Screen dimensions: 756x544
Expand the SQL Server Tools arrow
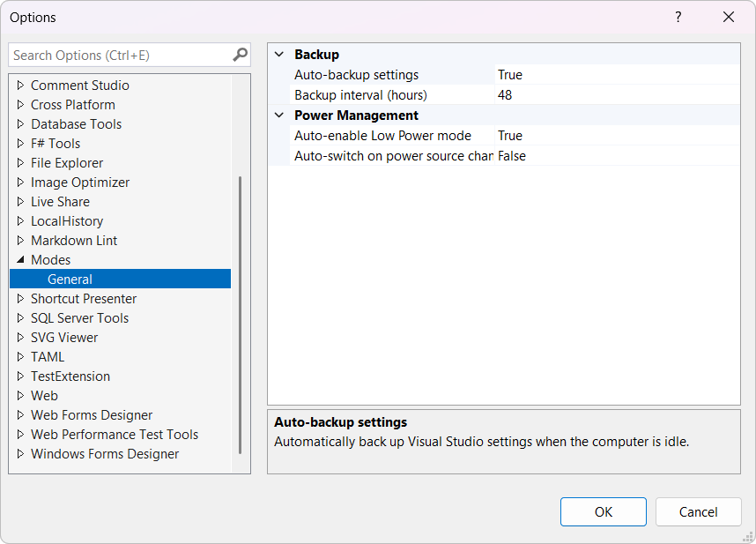20,318
